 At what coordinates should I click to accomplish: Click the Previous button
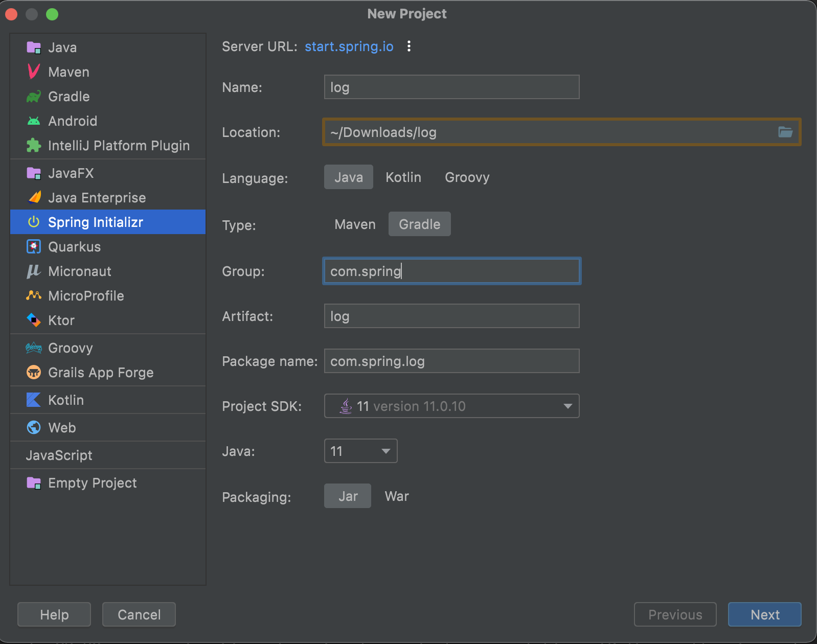[675, 615]
